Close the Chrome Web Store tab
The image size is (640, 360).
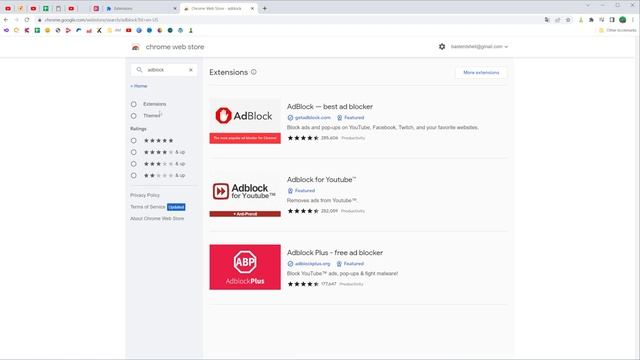(x=252, y=8)
